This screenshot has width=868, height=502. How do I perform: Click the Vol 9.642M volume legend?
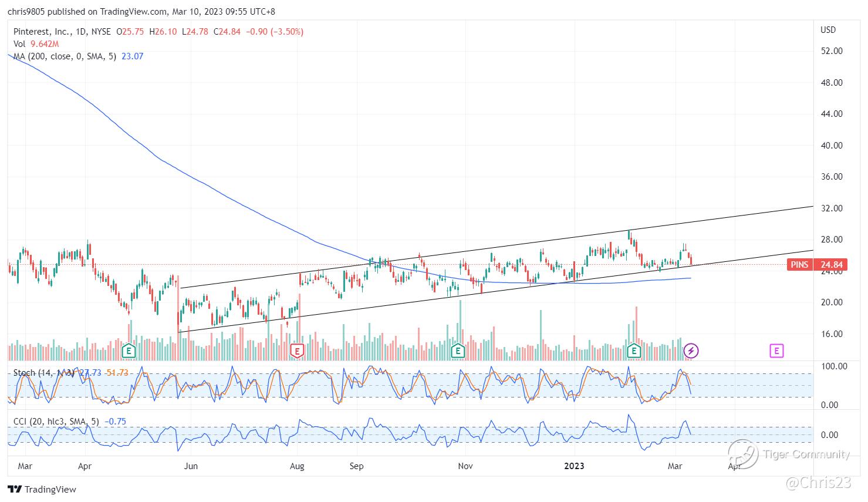(x=36, y=44)
